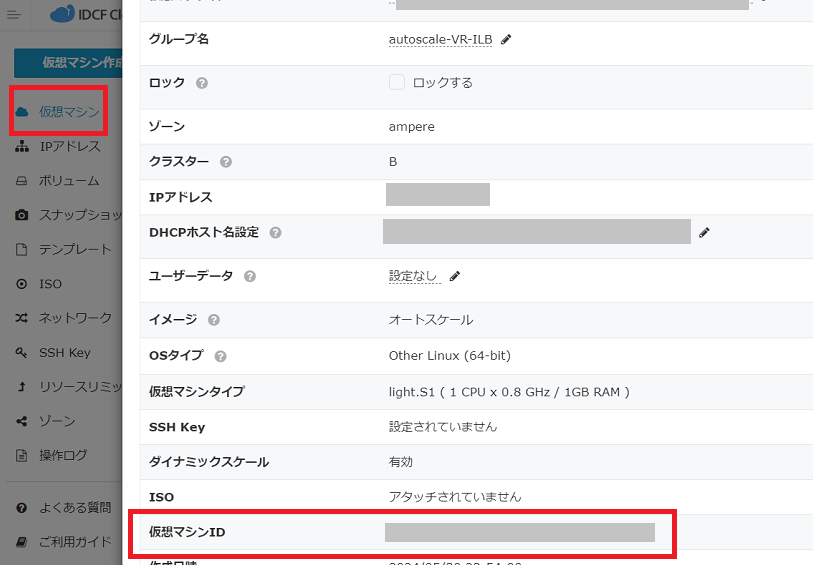
Task: Open help icon next to ロック
Action: coord(202,83)
